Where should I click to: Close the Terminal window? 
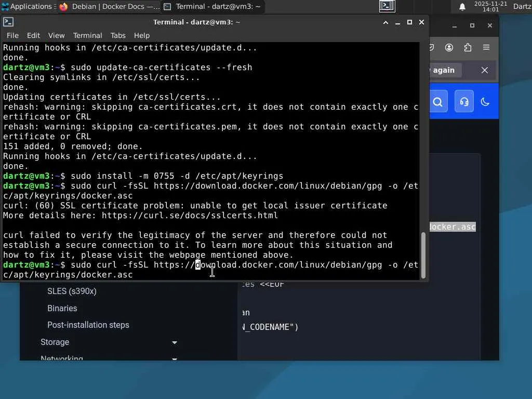421,22
